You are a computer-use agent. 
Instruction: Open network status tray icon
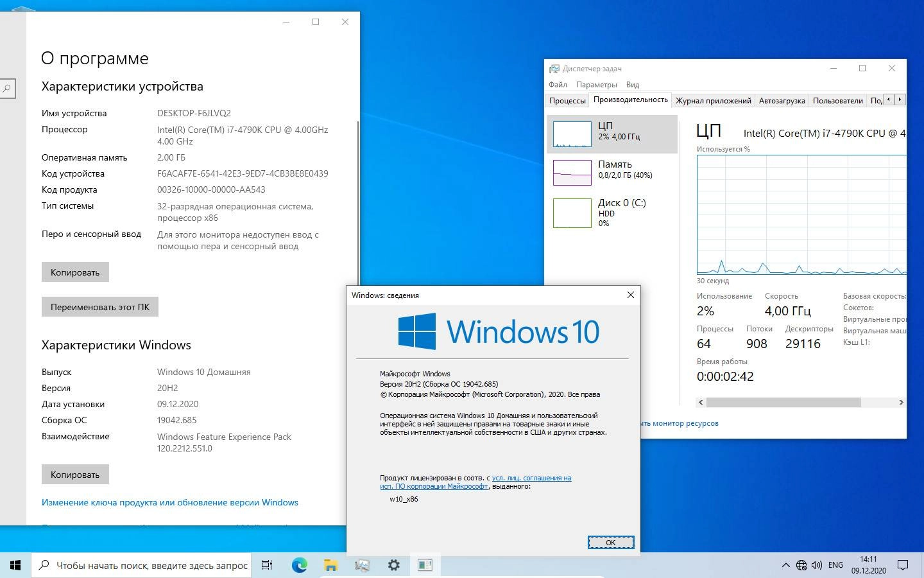pos(801,565)
